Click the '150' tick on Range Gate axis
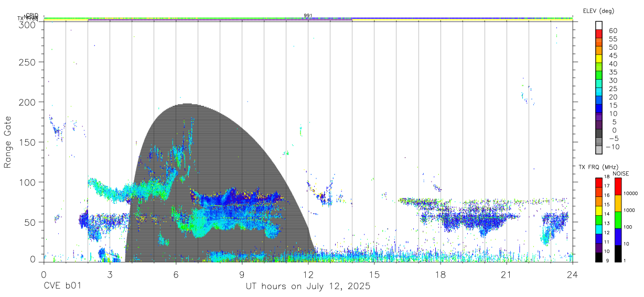The width and height of the screenshot is (644, 297). coord(27,142)
